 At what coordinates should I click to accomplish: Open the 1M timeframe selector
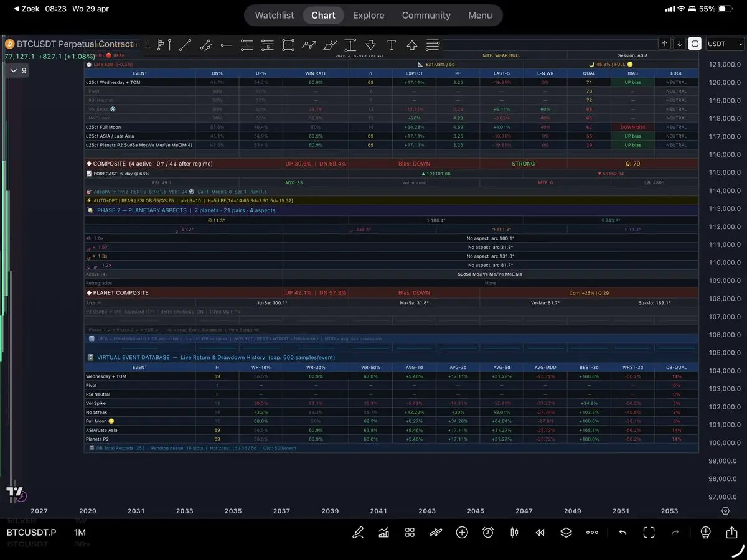pos(80,533)
